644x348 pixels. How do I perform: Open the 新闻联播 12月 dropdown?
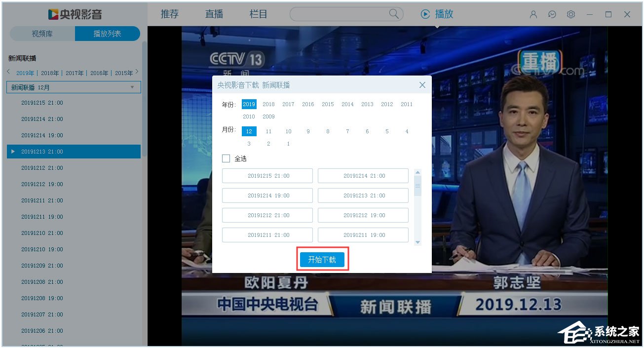[x=73, y=87]
